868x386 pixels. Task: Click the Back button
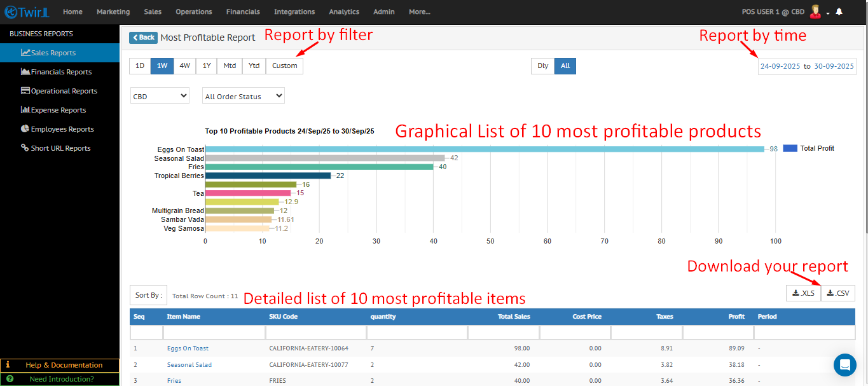pyautogui.click(x=143, y=38)
